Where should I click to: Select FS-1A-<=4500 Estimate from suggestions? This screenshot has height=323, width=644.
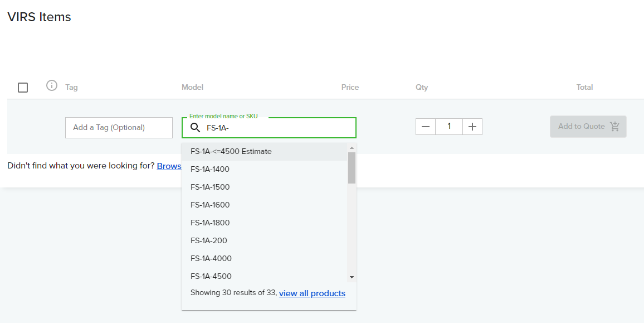coord(231,152)
